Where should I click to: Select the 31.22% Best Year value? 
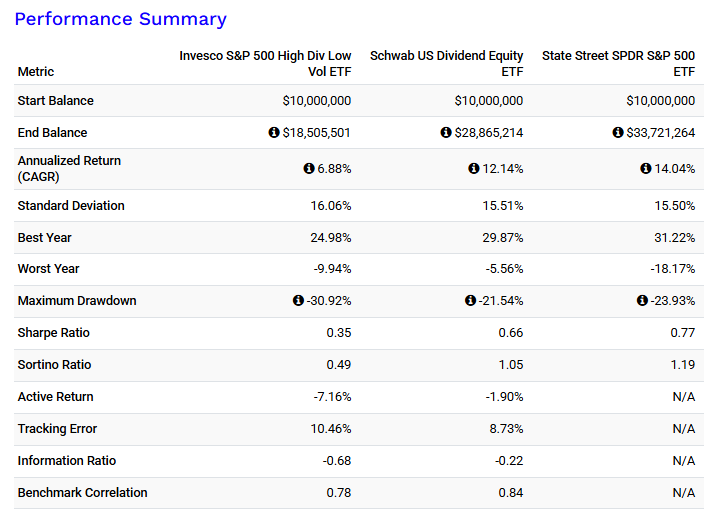click(673, 238)
